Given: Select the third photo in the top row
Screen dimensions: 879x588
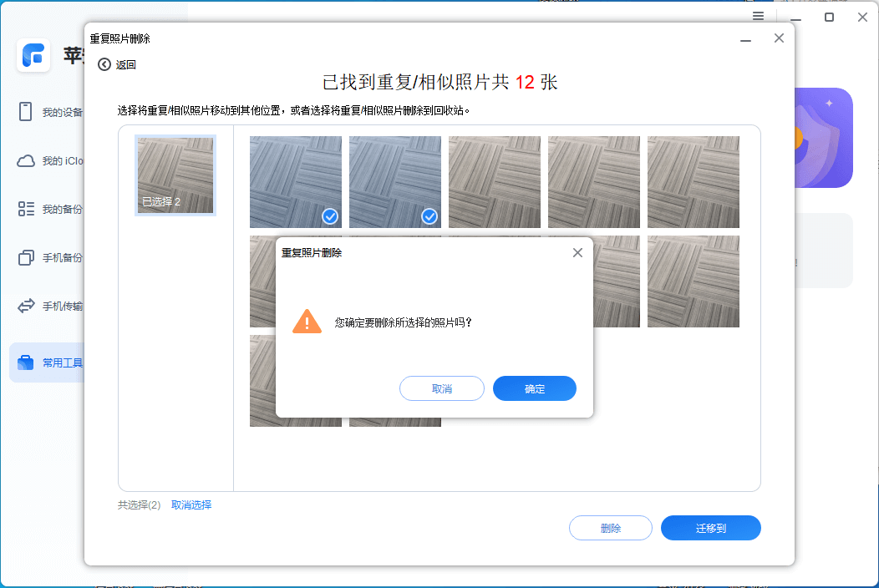Looking at the screenshot, I should click(494, 181).
